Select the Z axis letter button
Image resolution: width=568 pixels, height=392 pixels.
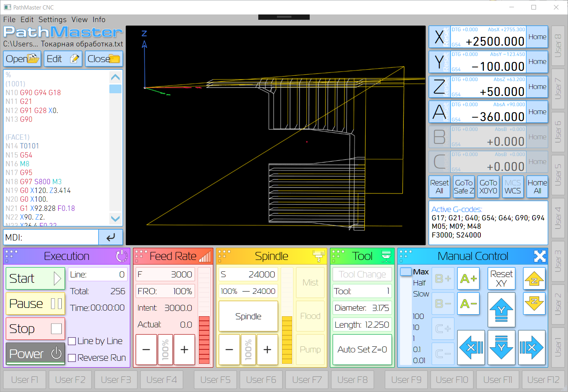click(x=439, y=87)
